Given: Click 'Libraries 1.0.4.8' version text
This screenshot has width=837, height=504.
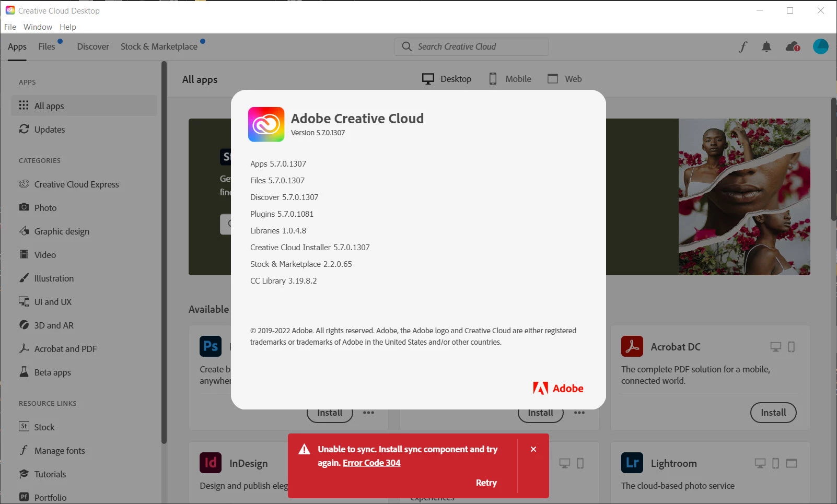Looking at the screenshot, I should click(x=278, y=230).
